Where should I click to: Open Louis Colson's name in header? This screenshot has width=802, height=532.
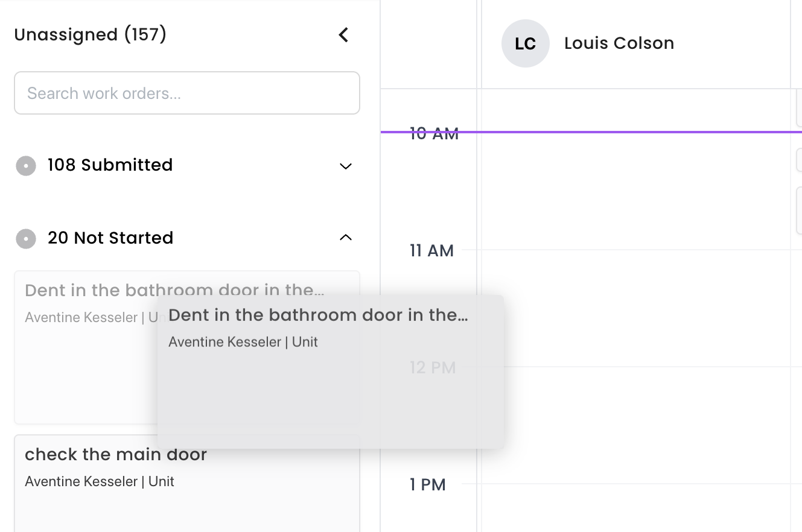[x=619, y=43]
